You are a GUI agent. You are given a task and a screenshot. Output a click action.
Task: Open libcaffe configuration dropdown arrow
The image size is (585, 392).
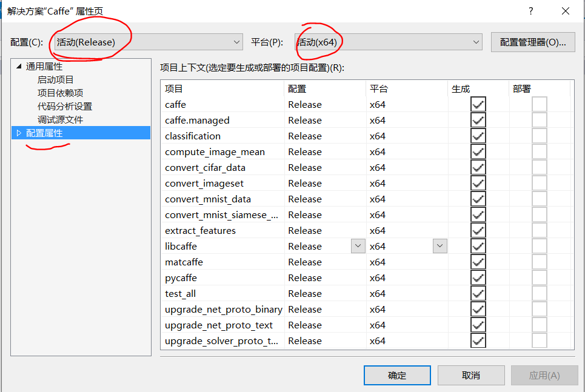[x=358, y=246]
